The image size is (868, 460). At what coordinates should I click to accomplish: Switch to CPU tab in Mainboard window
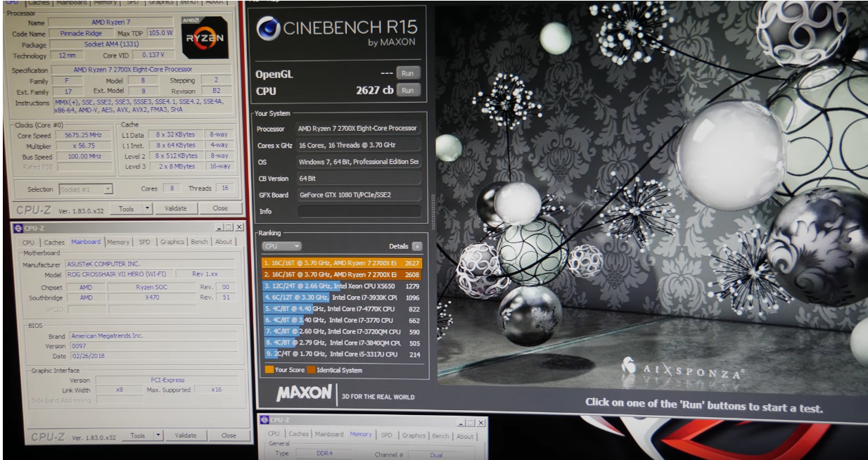pyautogui.click(x=29, y=242)
